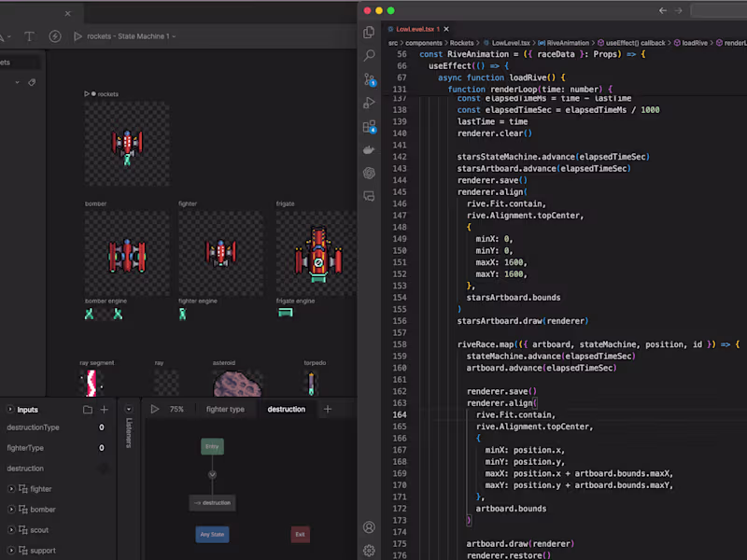Open Source Control in activity bar
This screenshot has width=747, height=560.
tap(369, 79)
